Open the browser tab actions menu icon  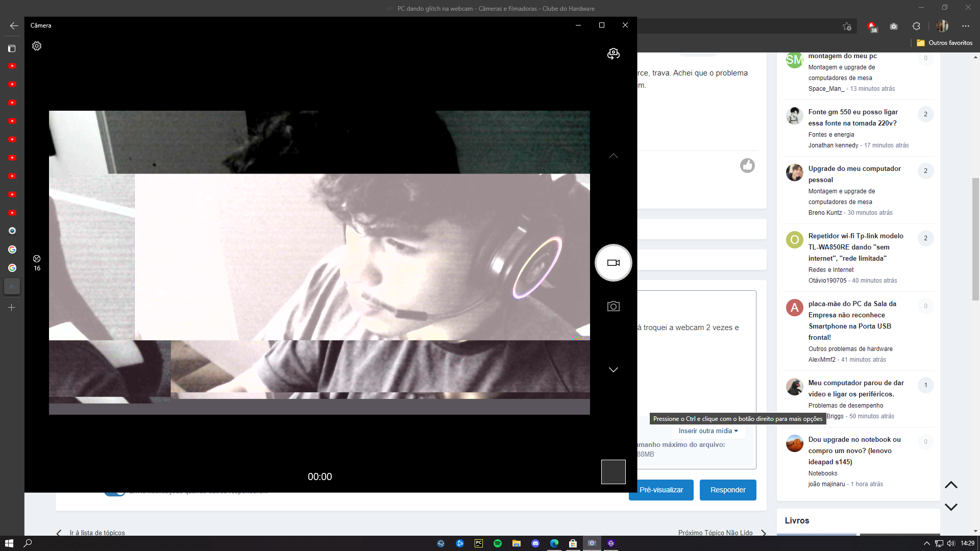point(12,48)
